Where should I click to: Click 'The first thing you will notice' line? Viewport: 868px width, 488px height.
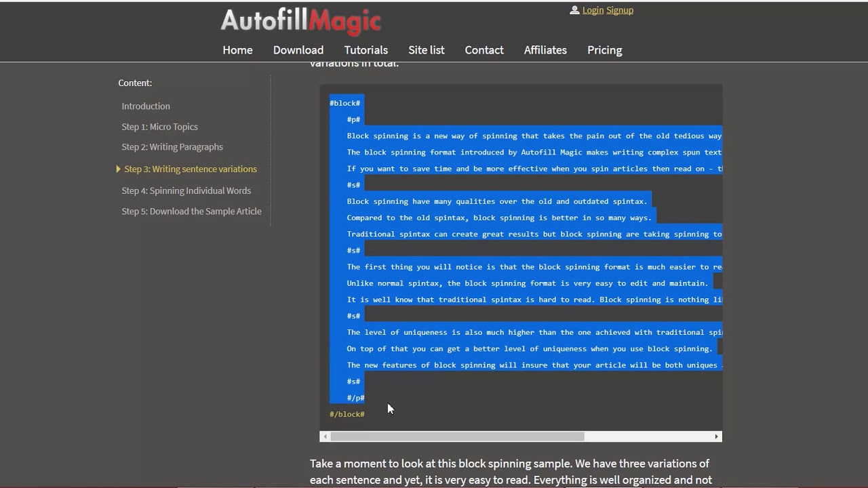[534, 267]
